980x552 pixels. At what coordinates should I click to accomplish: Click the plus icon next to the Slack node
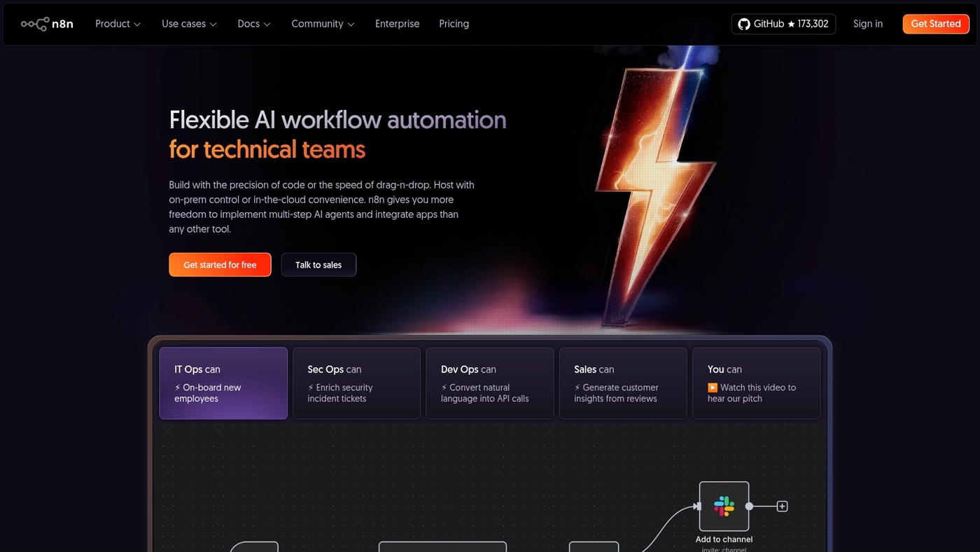[x=781, y=505]
